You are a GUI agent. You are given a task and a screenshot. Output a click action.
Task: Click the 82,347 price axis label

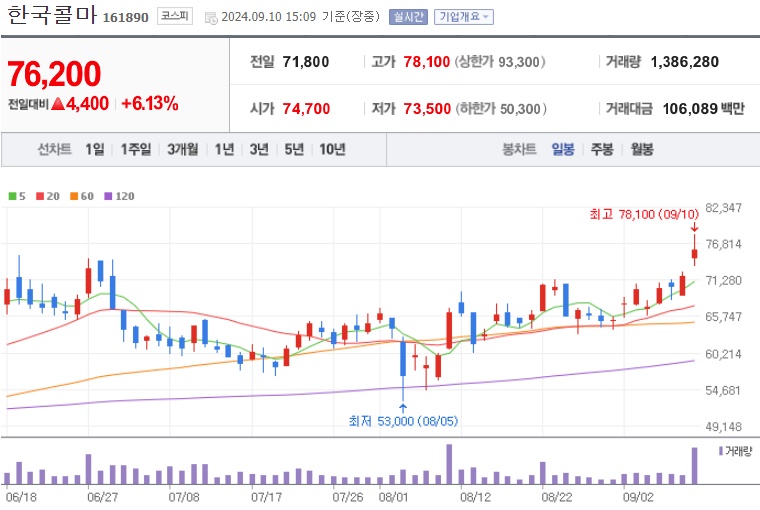coord(724,208)
